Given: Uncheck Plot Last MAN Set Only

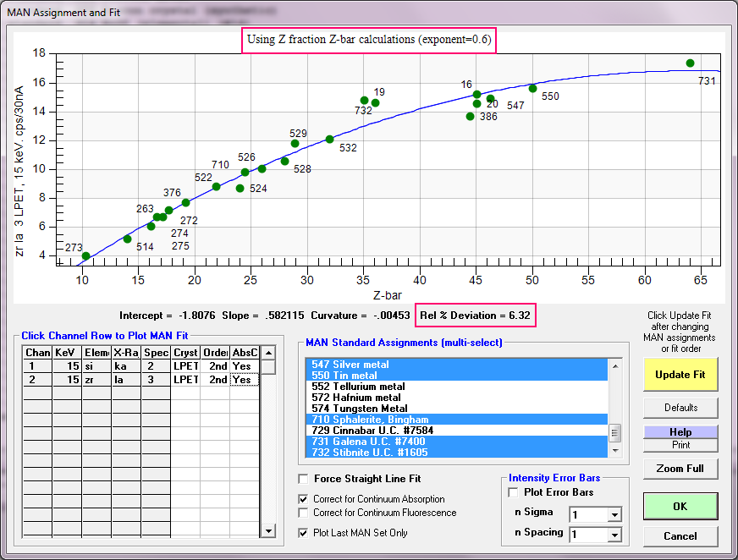Looking at the screenshot, I should [x=304, y=533].
